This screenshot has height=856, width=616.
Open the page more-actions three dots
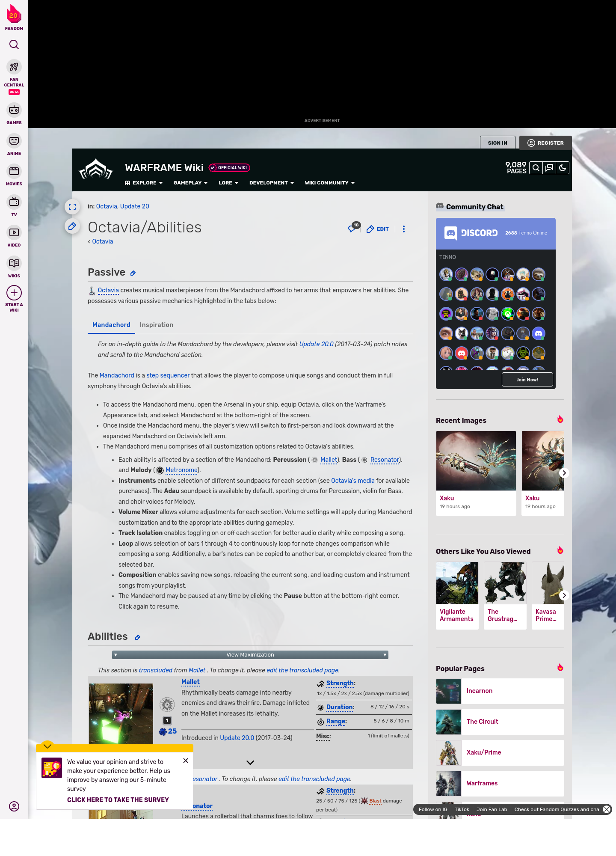tap(404, 229)
